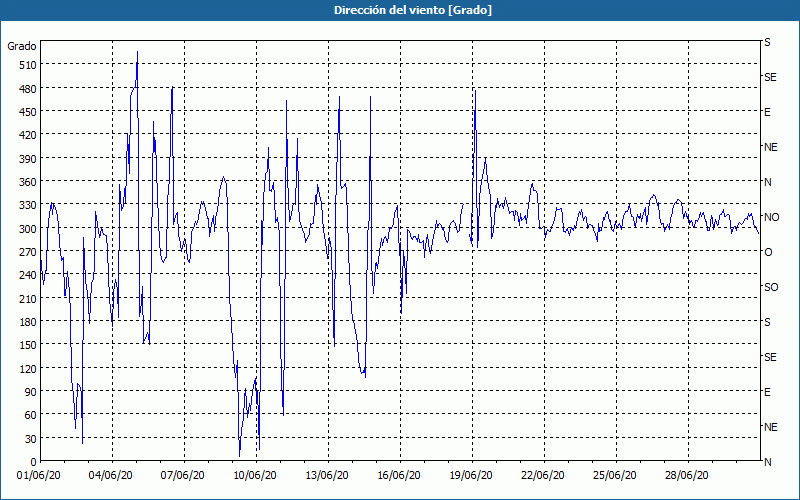800x500 pixels.
Task: Click the 'E' compass label near 450 degrees
Action: click(x=767, y=112)
